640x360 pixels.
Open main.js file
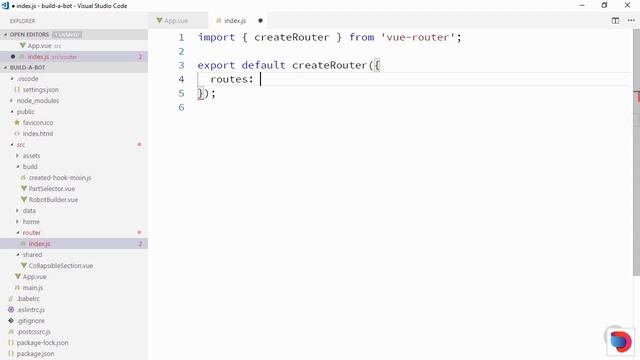(33, 288)
